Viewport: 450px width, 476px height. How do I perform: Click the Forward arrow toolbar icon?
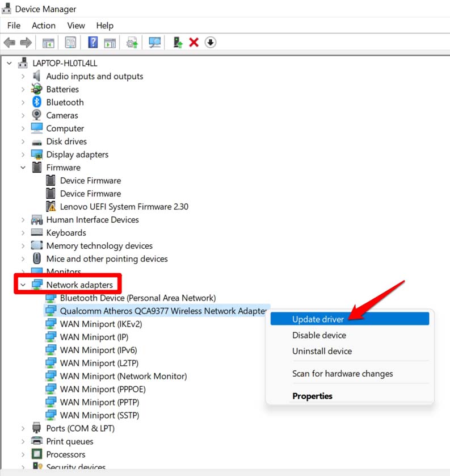point(26,43)
